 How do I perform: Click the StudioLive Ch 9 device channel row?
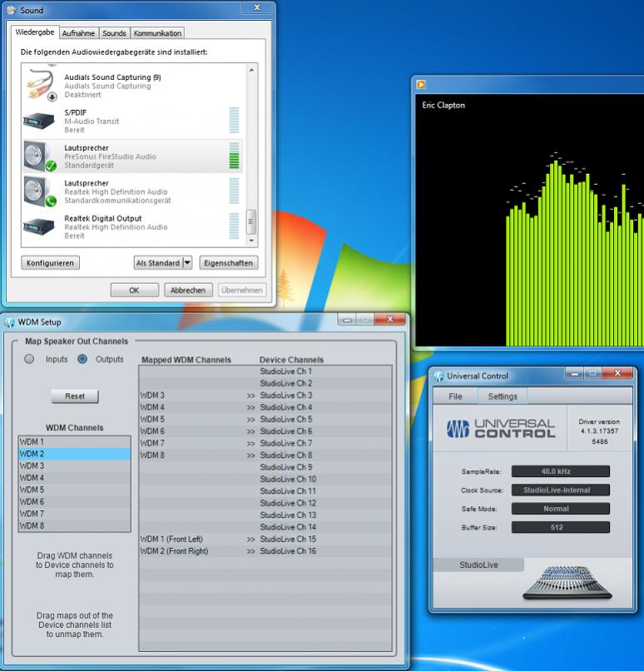[x=265, y=467]
